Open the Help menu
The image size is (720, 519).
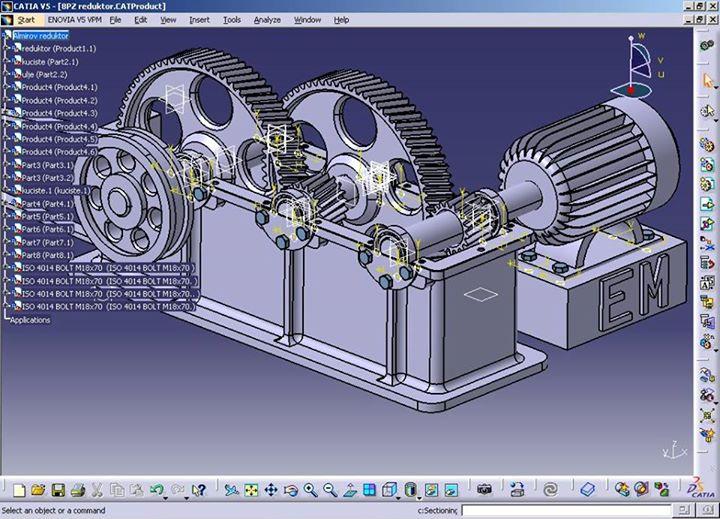[341, 20]
